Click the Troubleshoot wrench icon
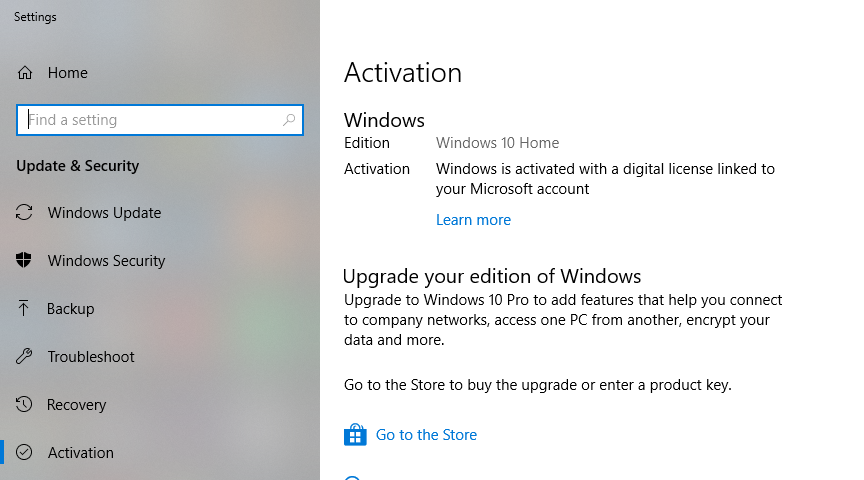 click(x=24, y=357)
